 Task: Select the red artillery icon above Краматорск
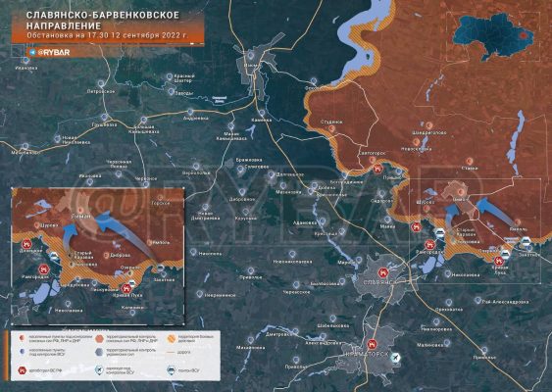coord(372,344)
